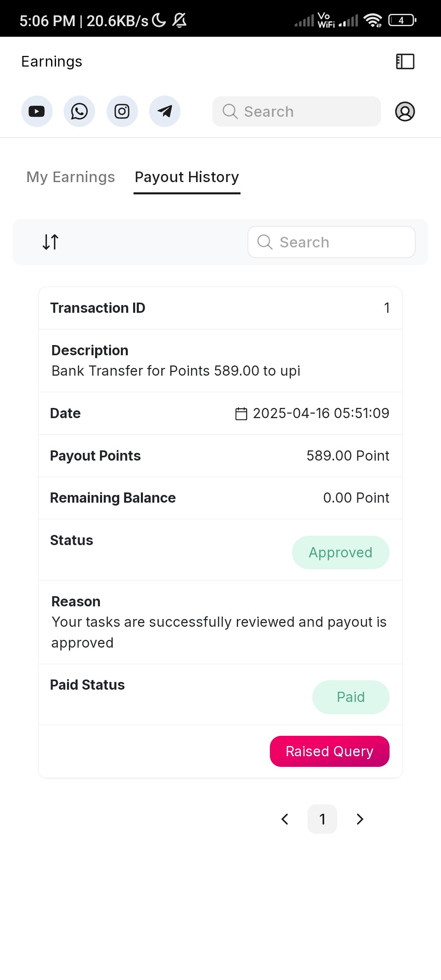Open the Instagram icon link
Image resolution: width=441 pixels, height=980 pixels.
pyautogui.click(x=122, y=111)
